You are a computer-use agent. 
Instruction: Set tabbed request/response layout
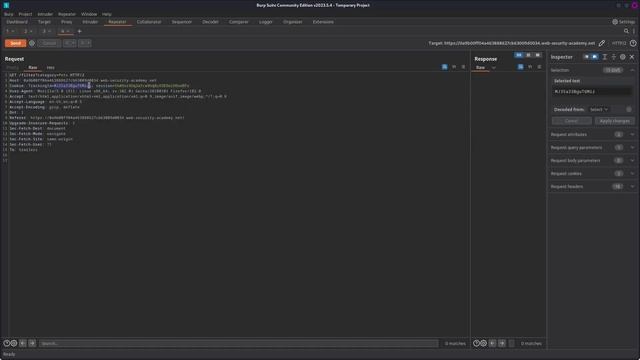(538, 55)
